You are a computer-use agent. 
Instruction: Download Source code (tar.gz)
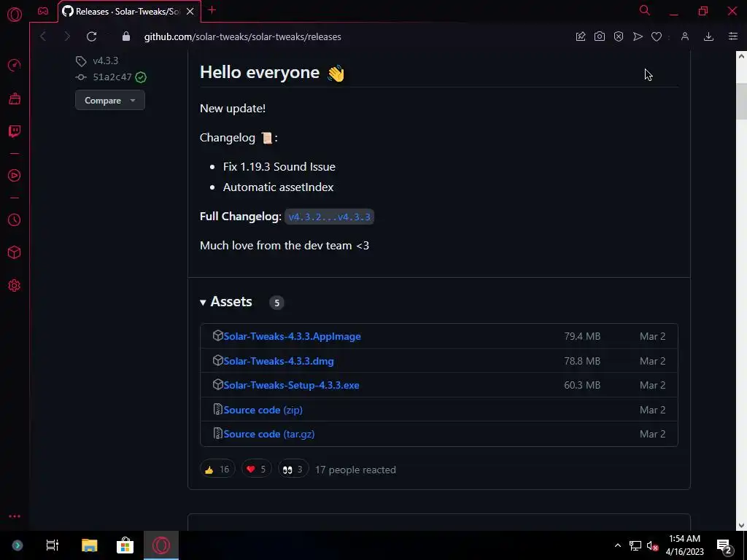coord(269,435)
